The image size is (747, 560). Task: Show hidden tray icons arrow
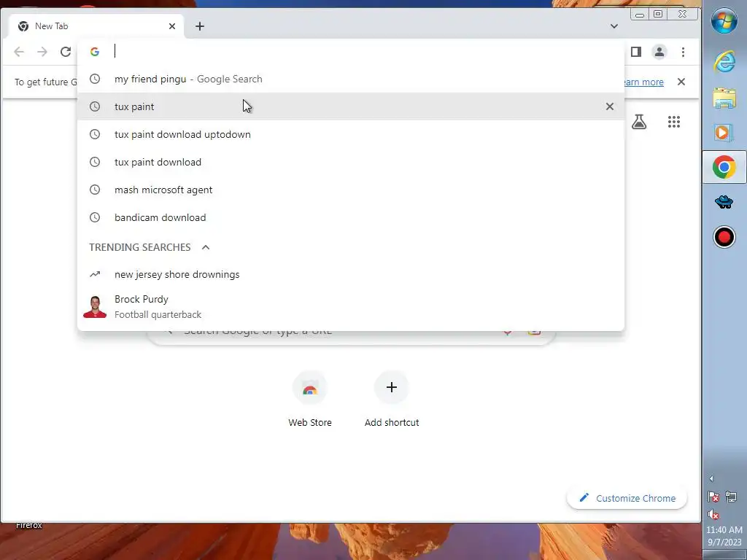tap(711, 479)
